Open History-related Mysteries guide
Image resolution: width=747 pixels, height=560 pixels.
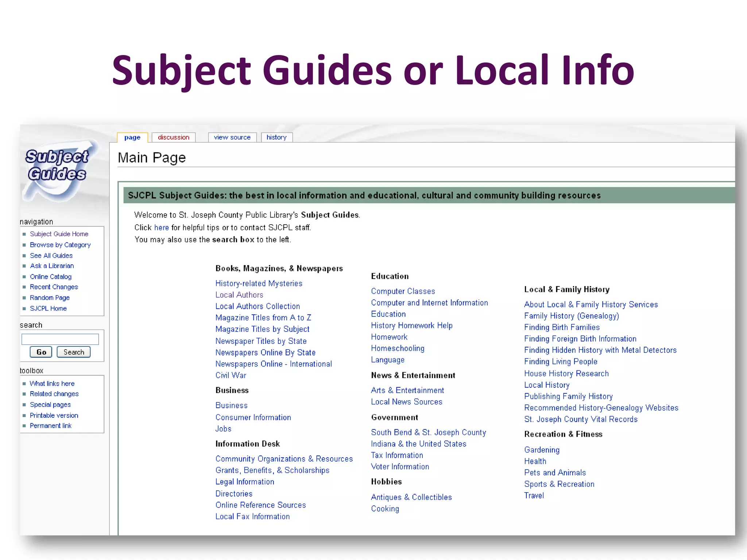point(259,283)
